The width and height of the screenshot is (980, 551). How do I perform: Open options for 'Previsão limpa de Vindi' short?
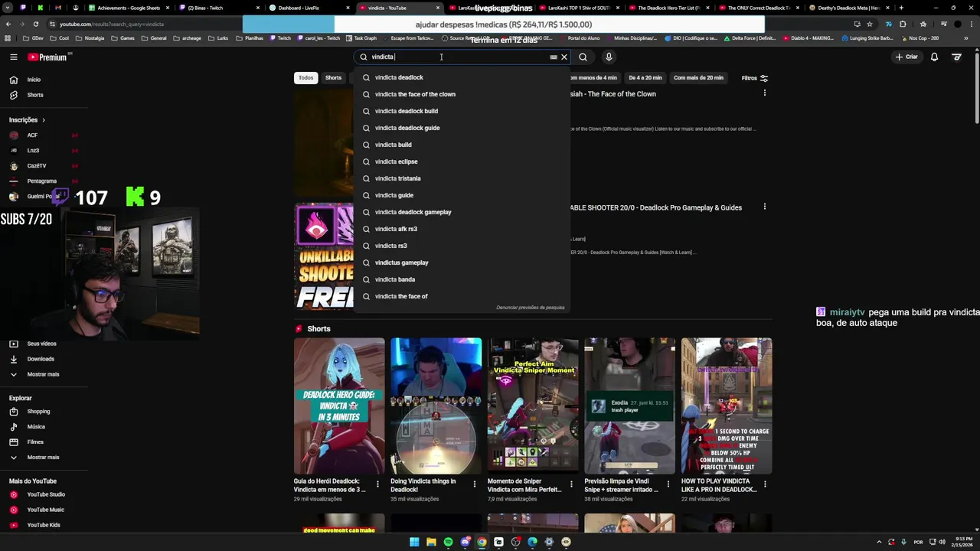pyautogui.click(x=668, y=484)
